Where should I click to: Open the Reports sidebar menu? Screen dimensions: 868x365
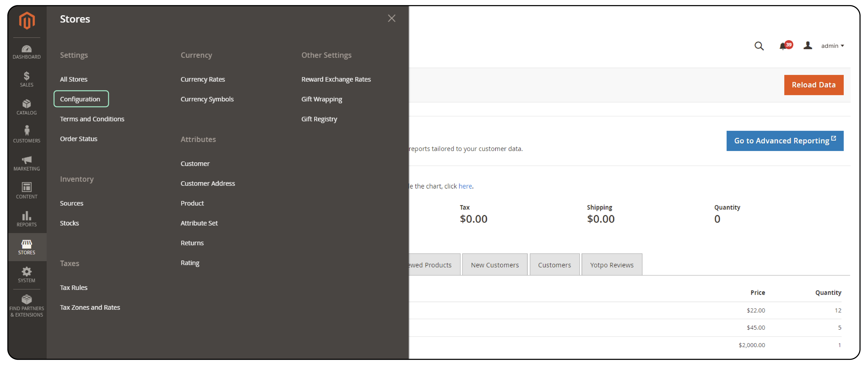pos(27,219)
